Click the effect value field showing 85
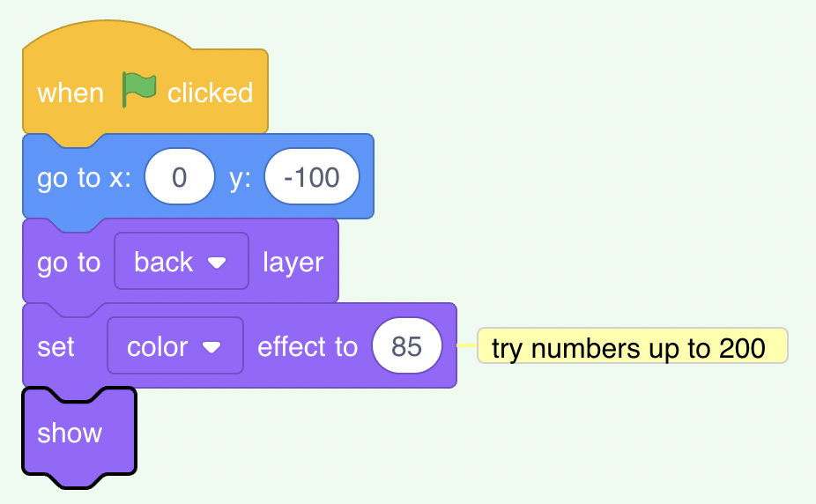The image size is (816, 504). [x=407, y=346]
